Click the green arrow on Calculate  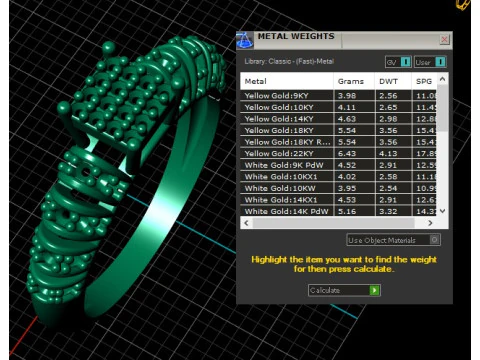374,290
